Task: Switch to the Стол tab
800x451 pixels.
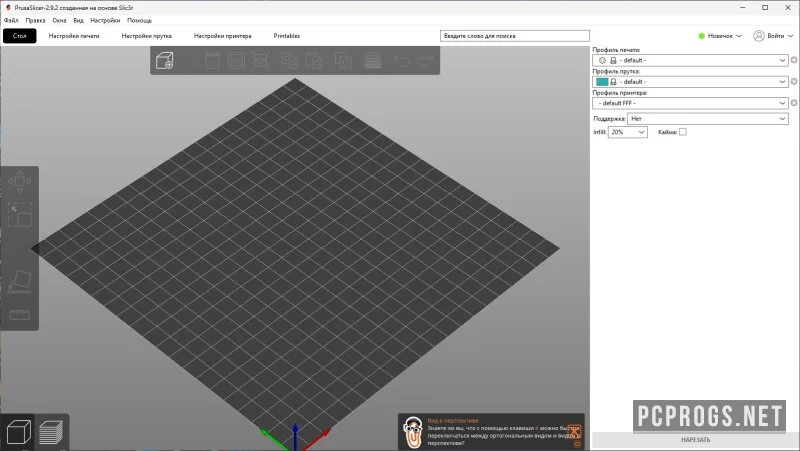Action: pos(19,36)
